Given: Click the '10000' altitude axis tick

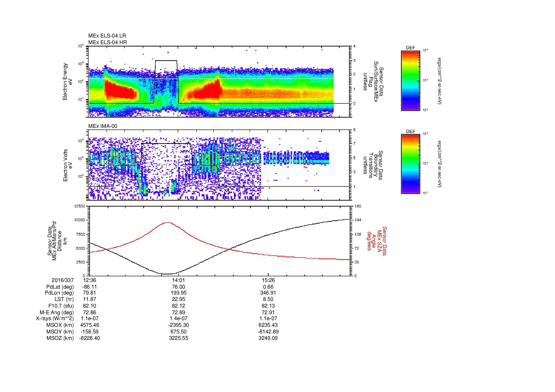Looking at the screenshot, I should [x=79, y=220].
